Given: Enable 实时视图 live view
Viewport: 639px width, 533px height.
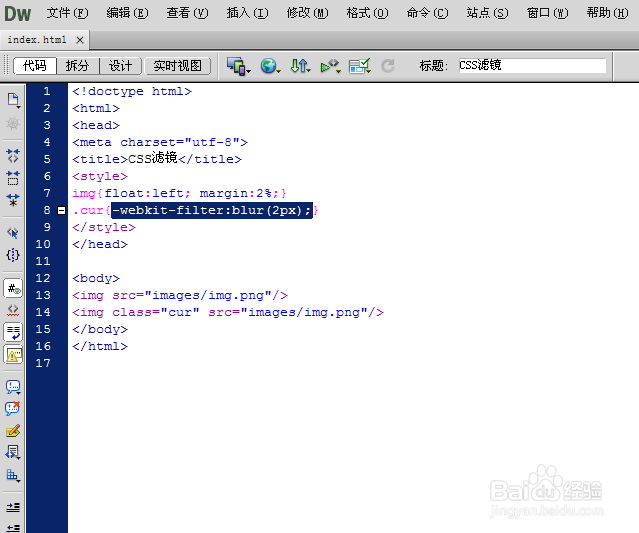Looking at the screenshot, I should click(178, 66).
